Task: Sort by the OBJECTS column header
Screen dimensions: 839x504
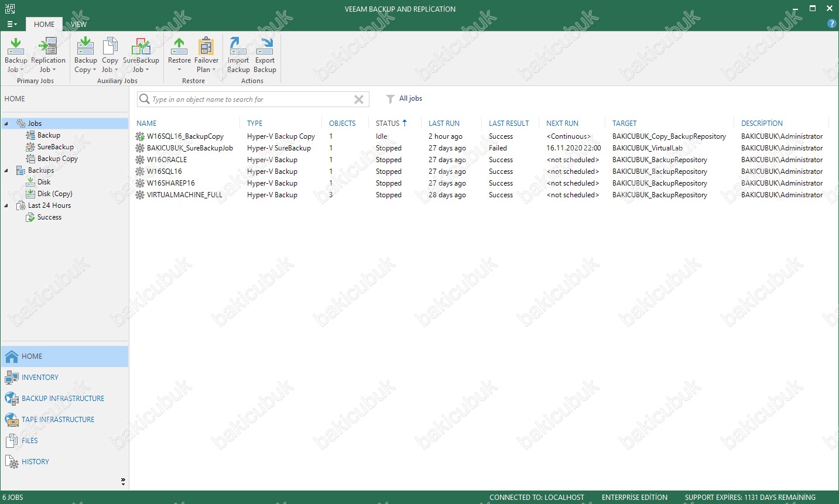Action: (342, 124)
